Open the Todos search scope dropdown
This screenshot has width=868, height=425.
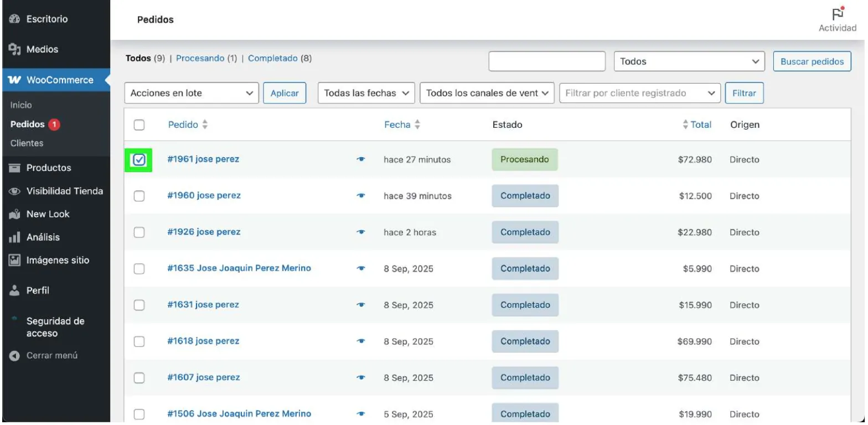pyautogui.click(x=689, y=62)
